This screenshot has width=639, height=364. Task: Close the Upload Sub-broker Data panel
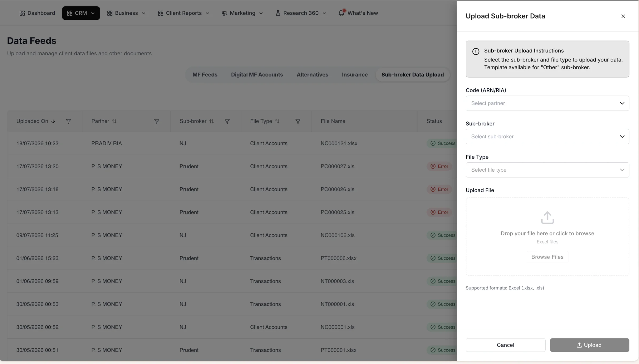tap(623, 16)
